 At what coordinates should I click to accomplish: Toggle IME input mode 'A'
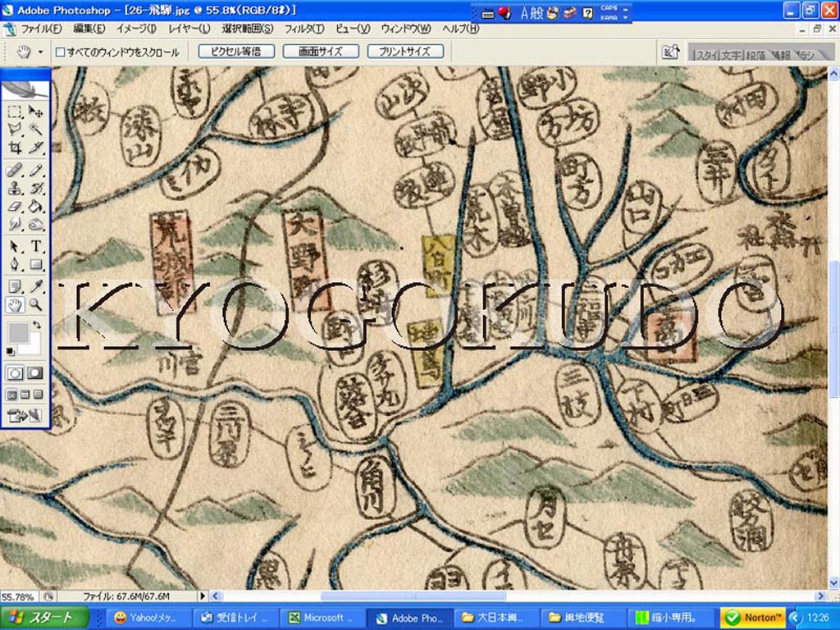(524, 13)
